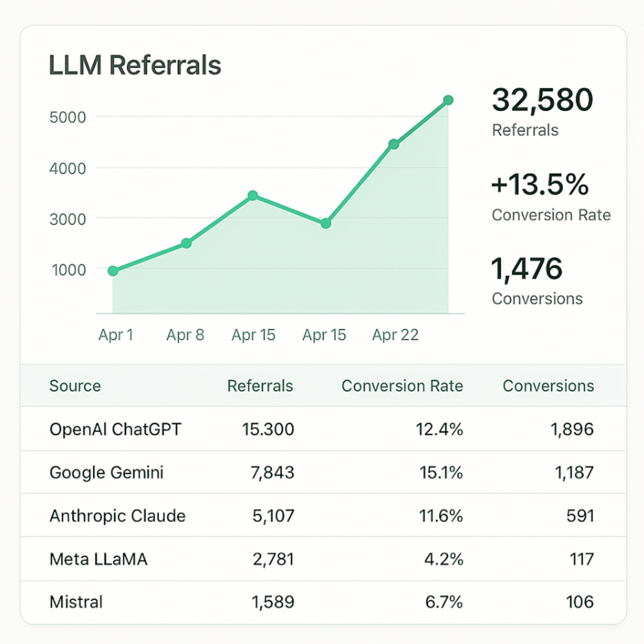Click the 591 conversions cell
Viewport: 644px width, 644px height.
tap(580, 516)
